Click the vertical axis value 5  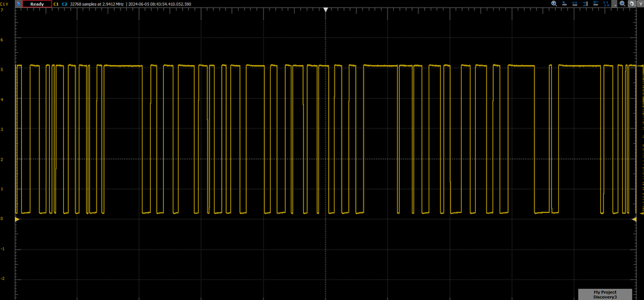pyautogui.click(x=2, y=70)
